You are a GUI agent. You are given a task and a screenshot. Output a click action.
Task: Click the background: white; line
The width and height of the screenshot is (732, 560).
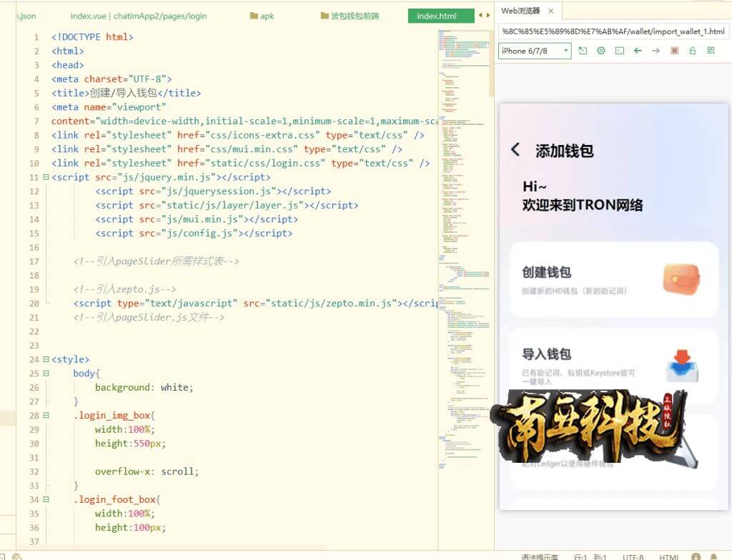coord(144,387)
